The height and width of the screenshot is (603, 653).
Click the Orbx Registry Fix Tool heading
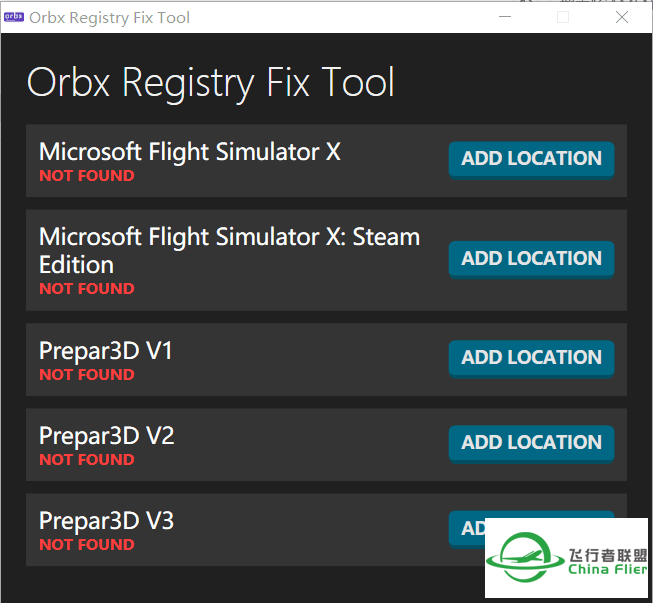pyautogui.click(x=210, y=83)
